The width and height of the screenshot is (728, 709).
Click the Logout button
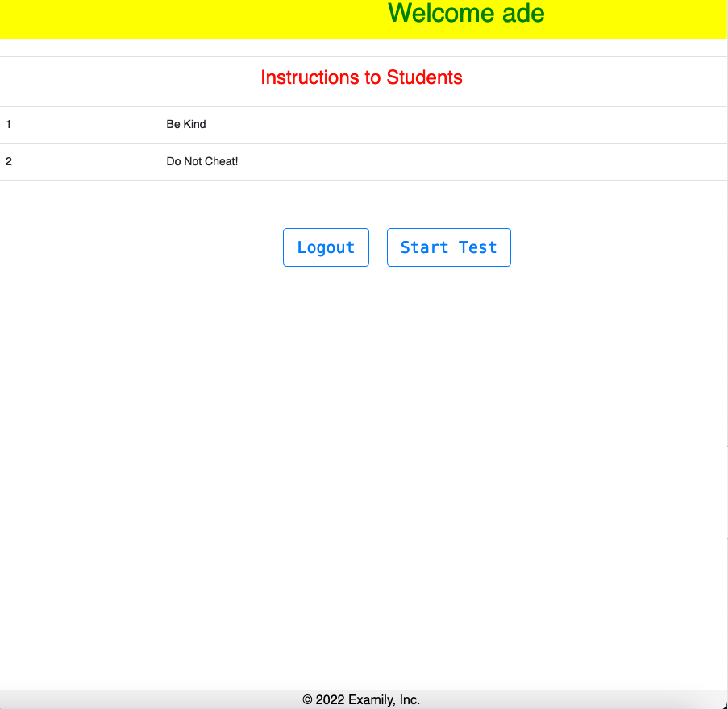coord(326,247)
